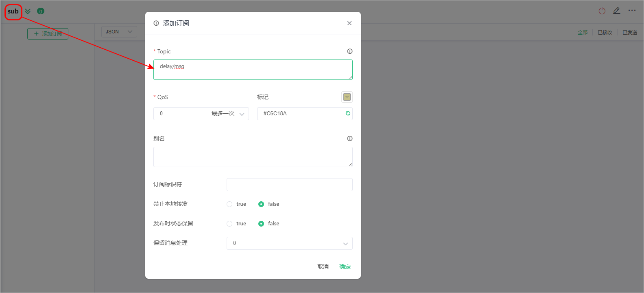Switch to the 已发送 messages tab
The image size is (644, 293).
click(x=630, y=33)
